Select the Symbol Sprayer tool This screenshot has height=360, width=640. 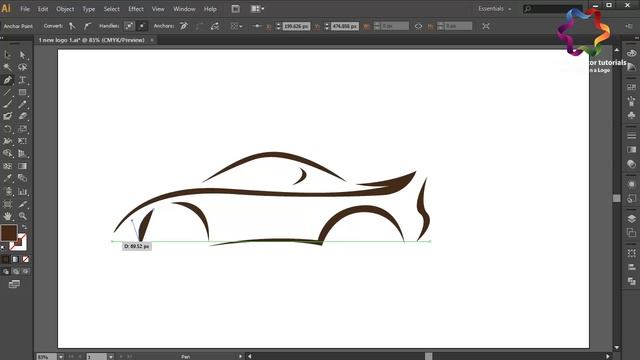(x=7, y=191)
